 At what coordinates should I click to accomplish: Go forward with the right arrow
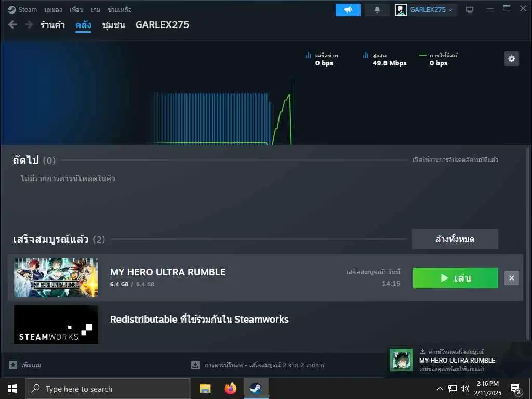[x=29, y=24]
